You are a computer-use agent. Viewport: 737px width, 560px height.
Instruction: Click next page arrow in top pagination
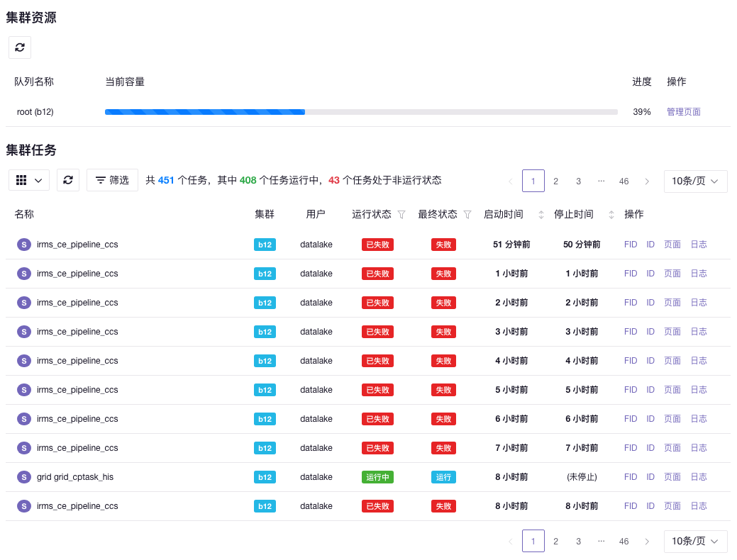pyautogui.click(x=647, y=181)
